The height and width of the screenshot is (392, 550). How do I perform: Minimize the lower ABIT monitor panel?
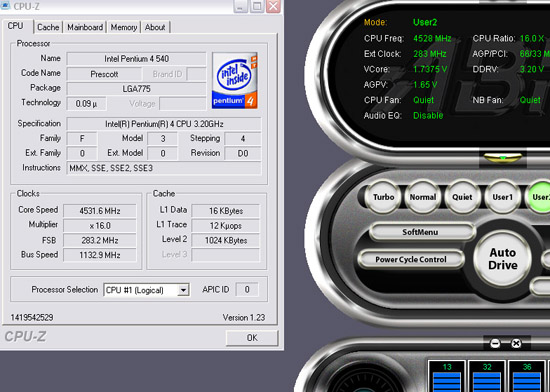click(495, 343)
